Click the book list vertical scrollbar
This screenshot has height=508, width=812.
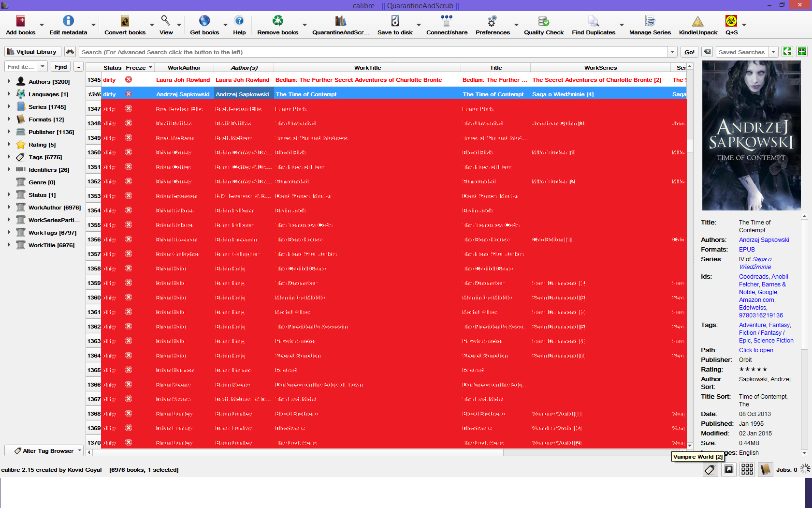[690, 145]
